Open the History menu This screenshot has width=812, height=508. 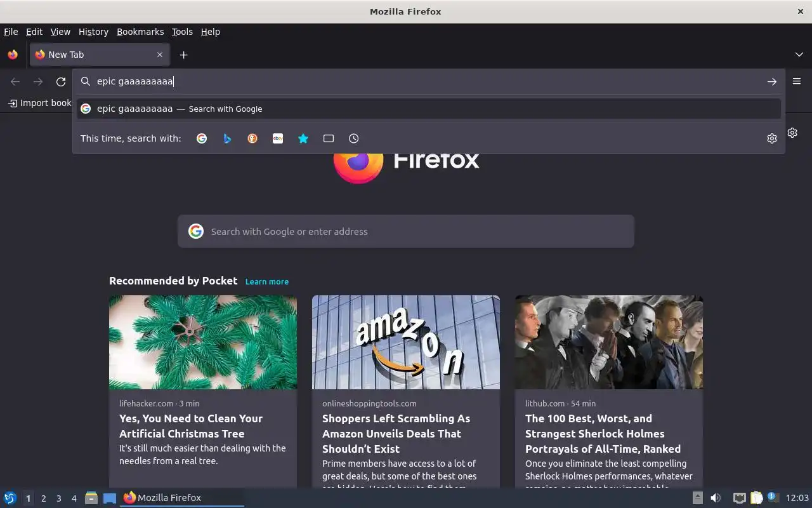click(93, 32)
